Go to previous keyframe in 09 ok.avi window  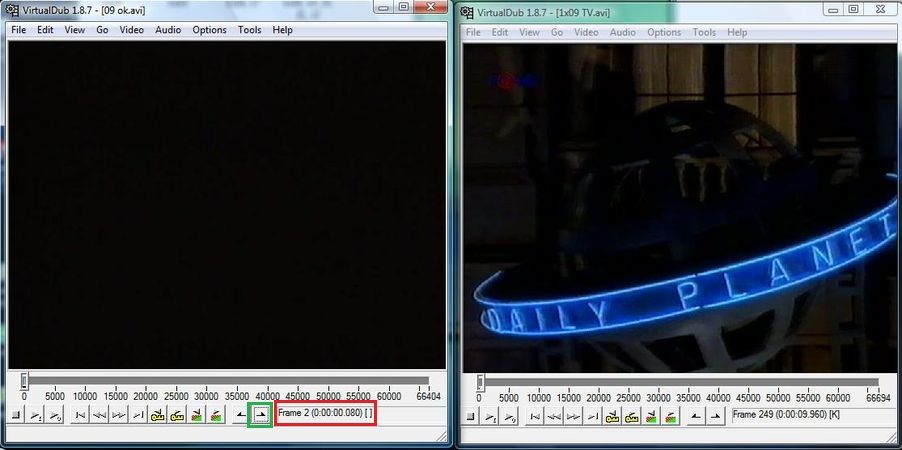tap(158, 415)
